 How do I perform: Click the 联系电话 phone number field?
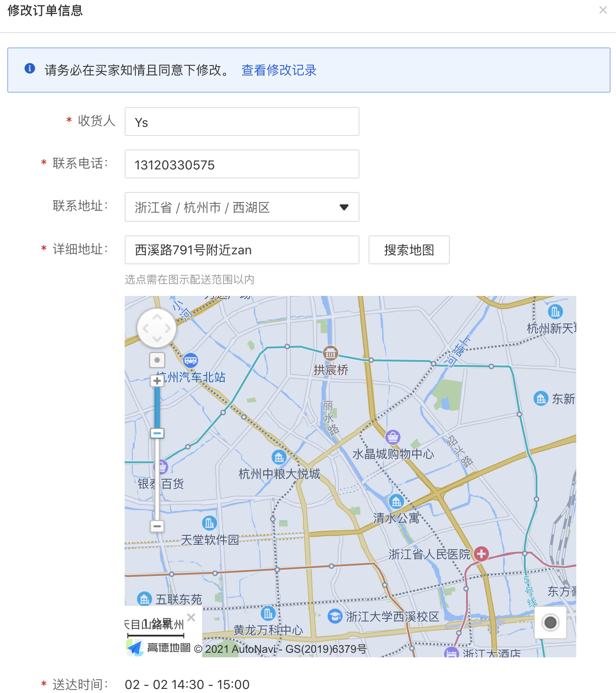pos(242,164)
